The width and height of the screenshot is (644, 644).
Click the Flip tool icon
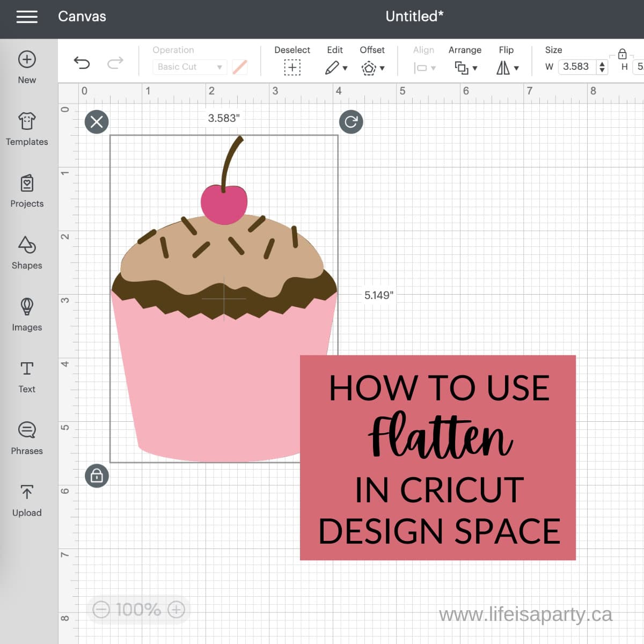[503, 68]
